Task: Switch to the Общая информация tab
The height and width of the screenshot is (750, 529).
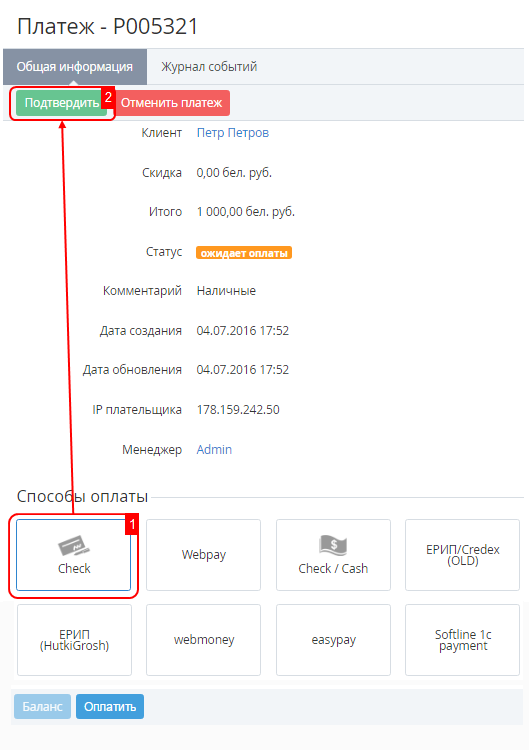Action: (75, 66)
